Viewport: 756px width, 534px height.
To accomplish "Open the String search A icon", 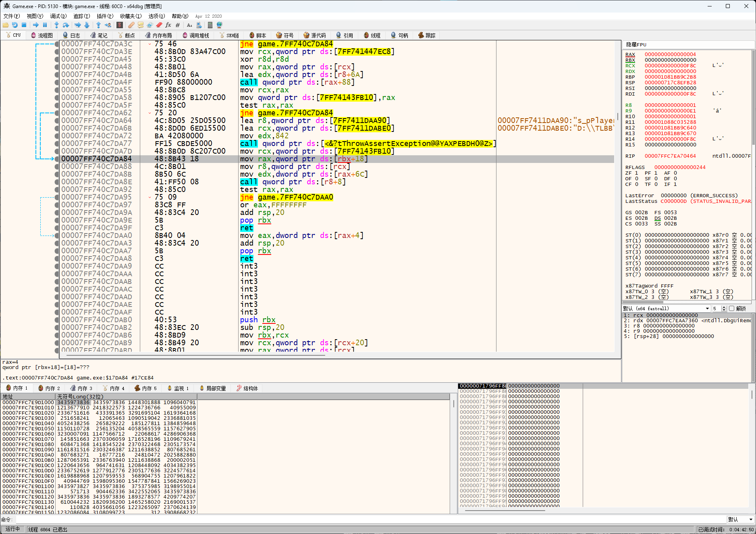I will (189, 25).
